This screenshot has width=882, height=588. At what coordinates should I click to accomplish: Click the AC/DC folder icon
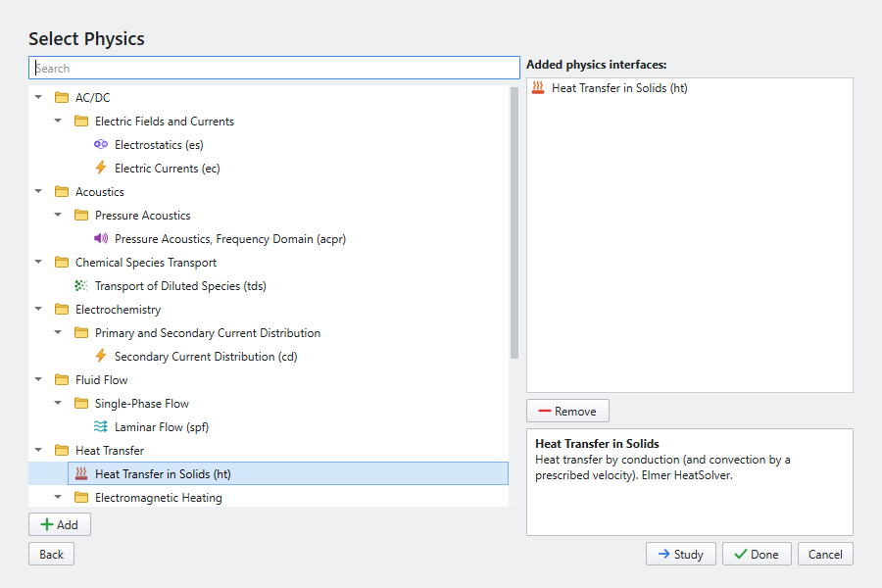[62, 97]
